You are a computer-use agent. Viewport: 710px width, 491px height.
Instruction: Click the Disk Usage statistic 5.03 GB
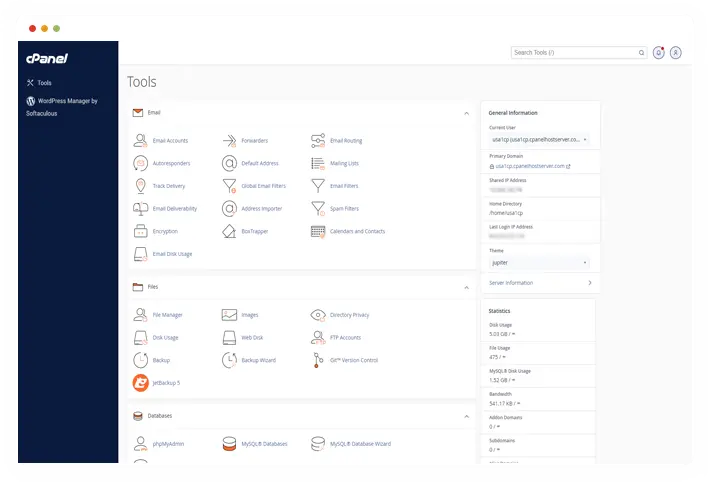502,334
